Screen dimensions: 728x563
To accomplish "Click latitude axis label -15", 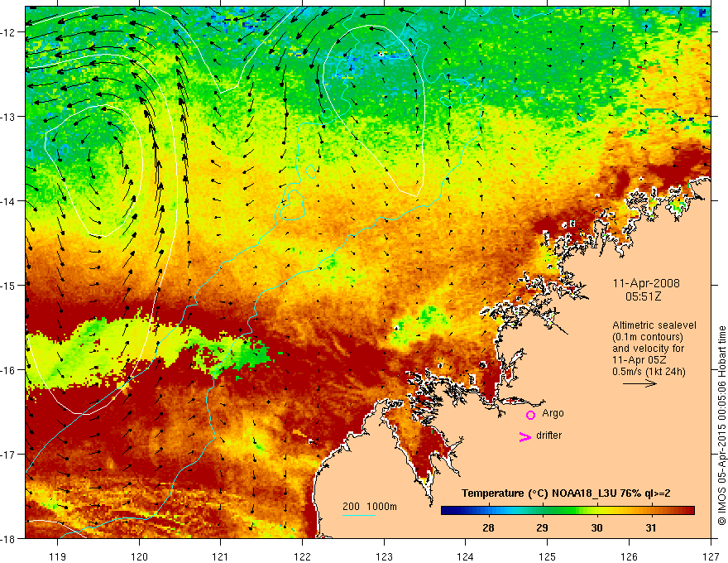I will pos(9,285).
